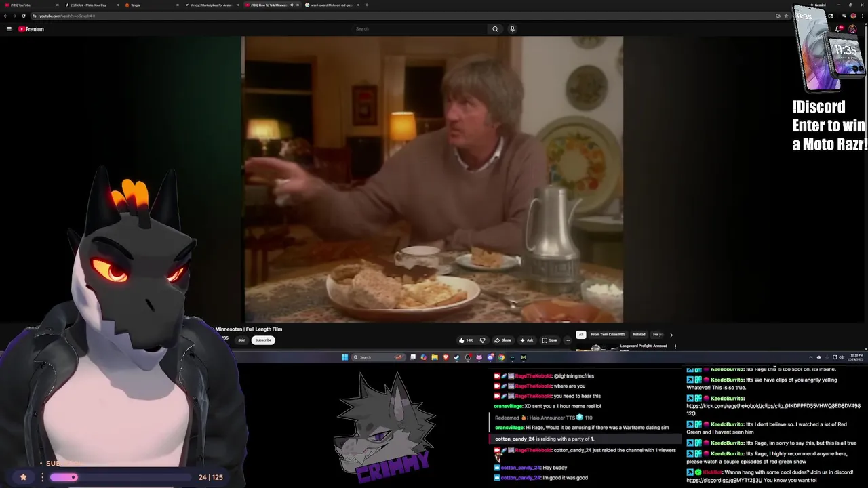The image size is (868, 488).
Task: Select the Related filter chip
Action: [639, 335]
